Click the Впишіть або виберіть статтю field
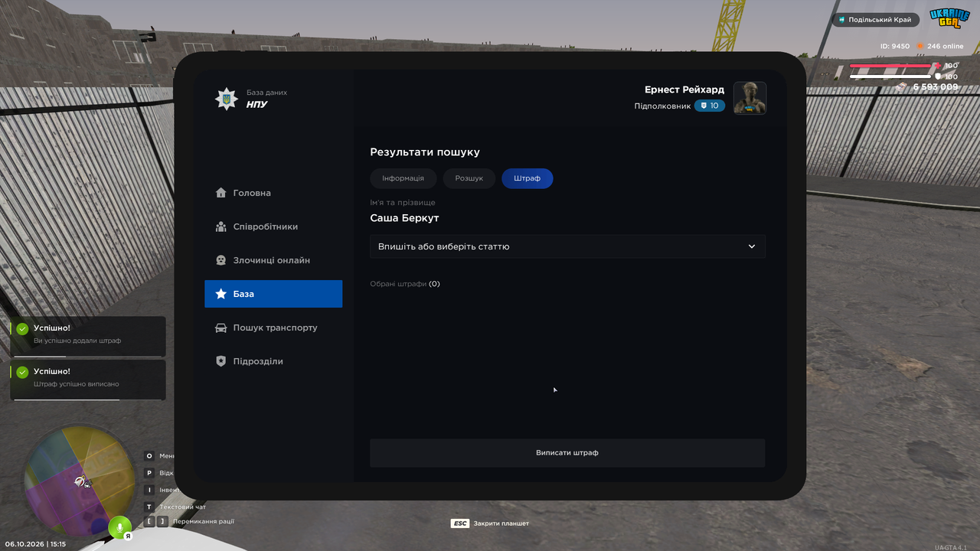 pyautogui.click(x=567, y=246)
